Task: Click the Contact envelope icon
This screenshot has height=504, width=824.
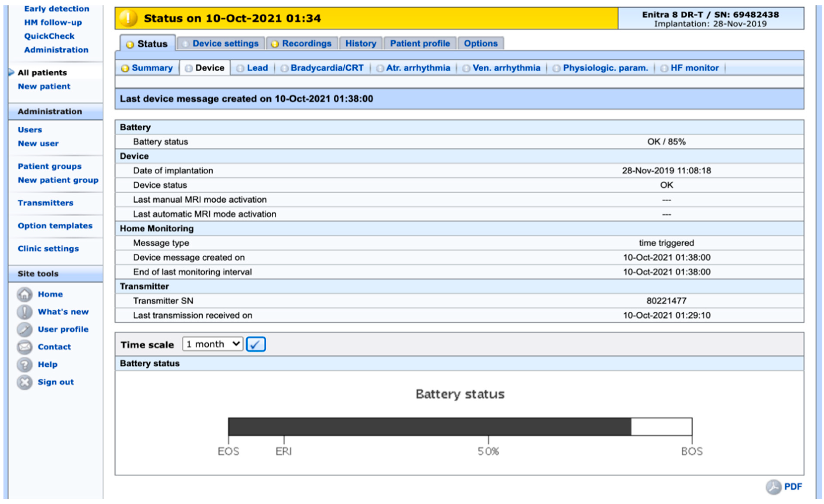Action: tap(24, 347)
